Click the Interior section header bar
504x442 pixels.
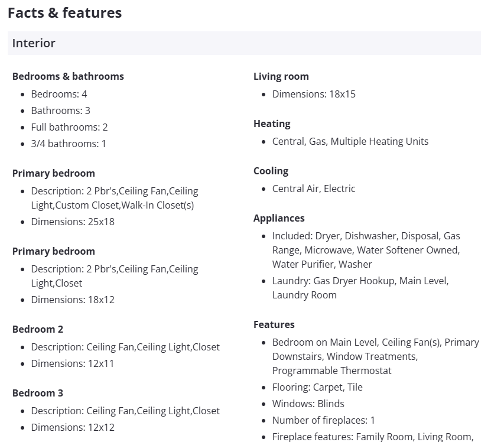[243, 43]
